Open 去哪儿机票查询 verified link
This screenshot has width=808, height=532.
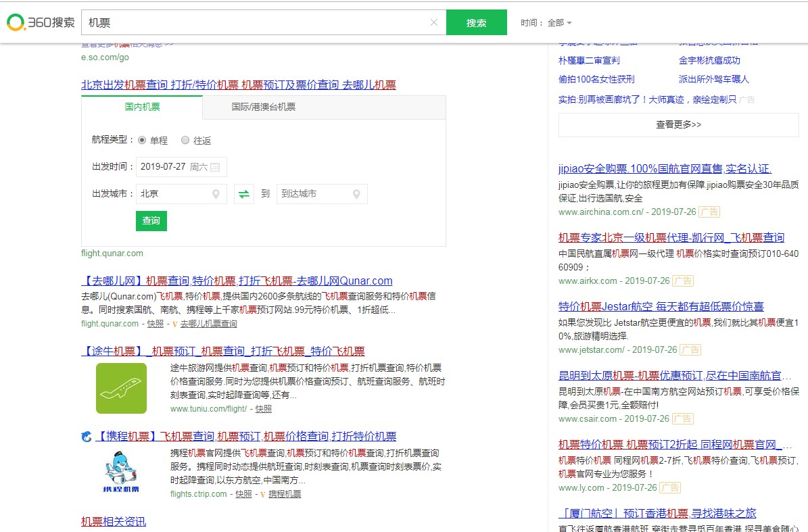[209, 324]
